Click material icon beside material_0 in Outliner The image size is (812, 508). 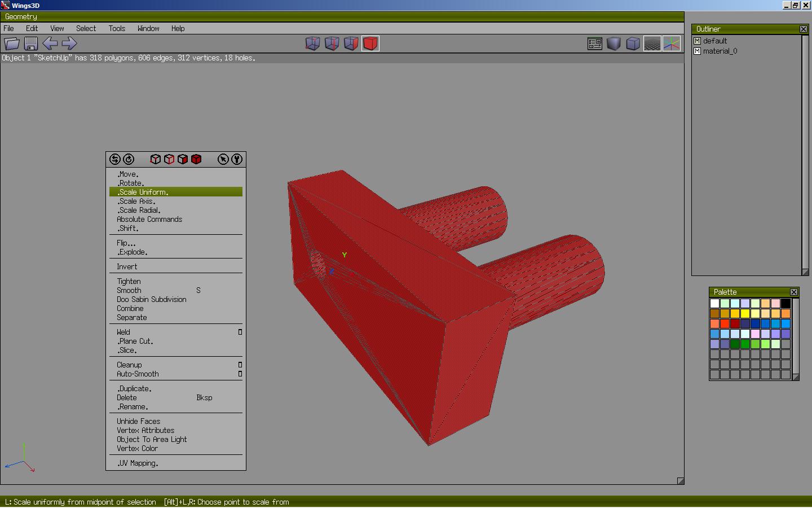pyautogui.click(x=698, y=51)
